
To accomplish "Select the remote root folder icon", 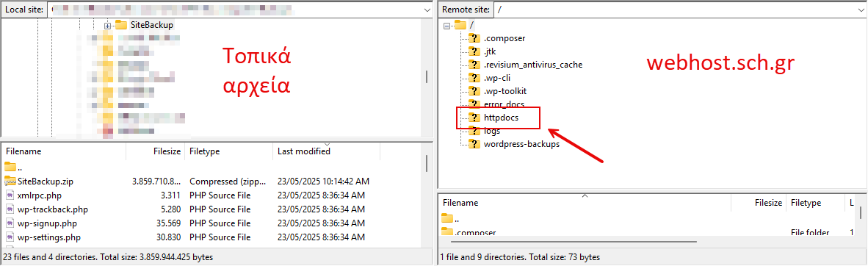I will (x=460, y=25).
